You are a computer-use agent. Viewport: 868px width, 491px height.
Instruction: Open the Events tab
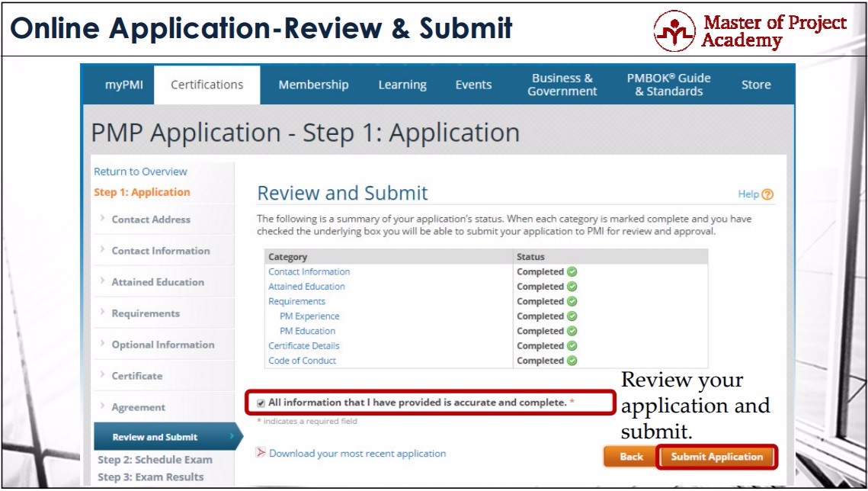click(x=473, y=85)
